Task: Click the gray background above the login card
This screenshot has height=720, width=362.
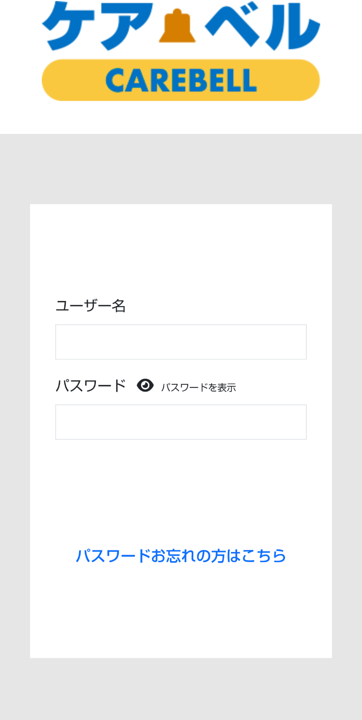Action: click(181, 169)
